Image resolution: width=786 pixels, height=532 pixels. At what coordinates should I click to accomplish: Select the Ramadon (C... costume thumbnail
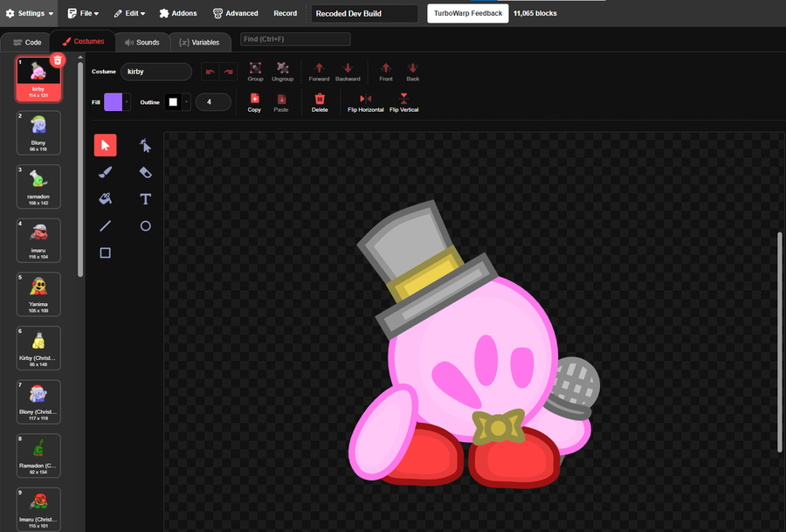38,456
